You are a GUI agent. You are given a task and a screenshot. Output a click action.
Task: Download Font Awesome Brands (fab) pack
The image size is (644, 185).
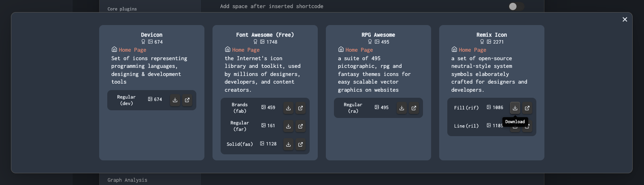click(288, 108)
